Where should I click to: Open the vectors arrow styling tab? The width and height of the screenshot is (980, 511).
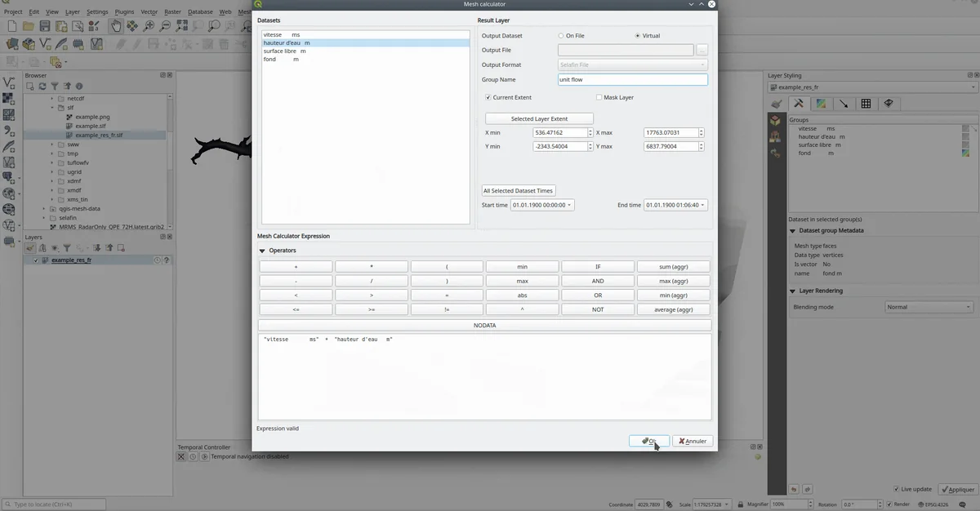[x=844, y=104]
